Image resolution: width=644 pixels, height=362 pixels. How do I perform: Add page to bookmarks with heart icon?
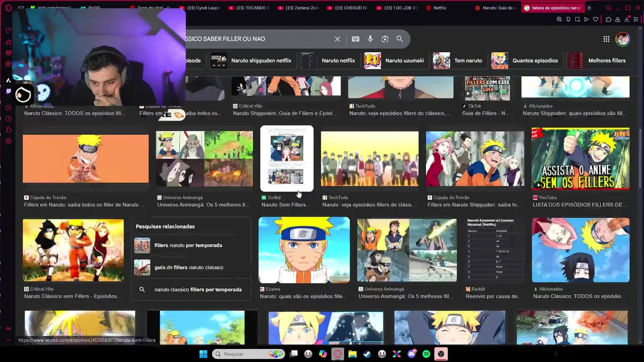pos(596,19)
